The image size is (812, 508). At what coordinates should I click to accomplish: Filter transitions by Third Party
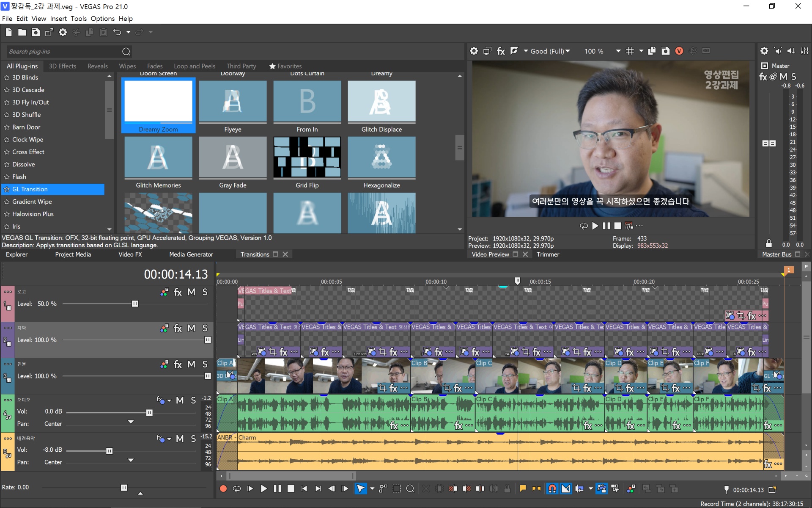241,66
